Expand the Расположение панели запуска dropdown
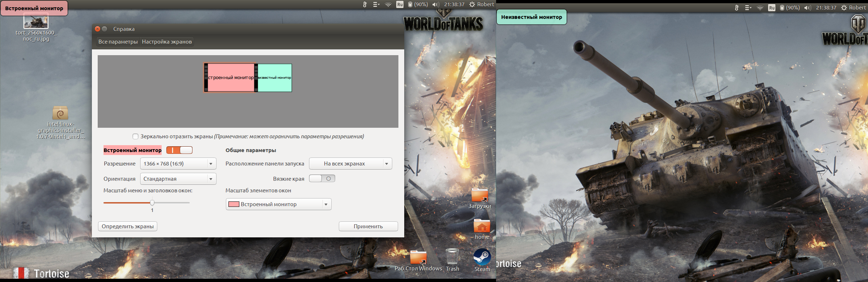Viewport: 868px width, 282px height. tap(350, 164)
